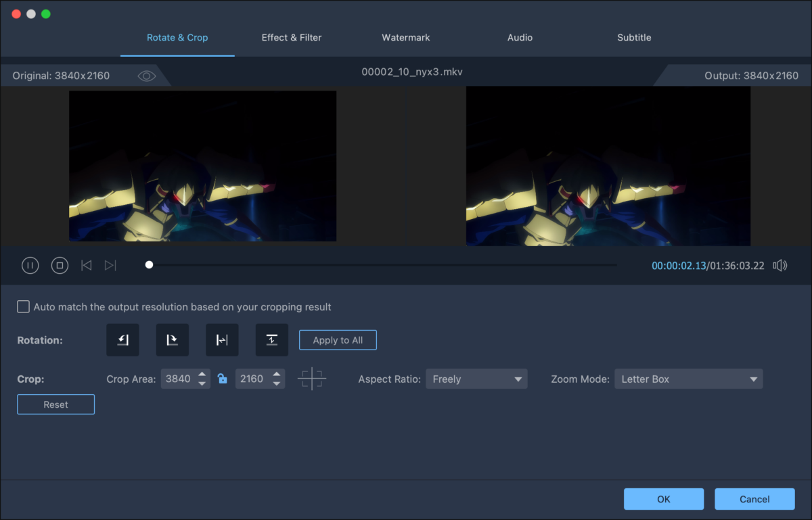Click the crop width field 3840
The width and height of the screenshot is (812, 520).
179,379
